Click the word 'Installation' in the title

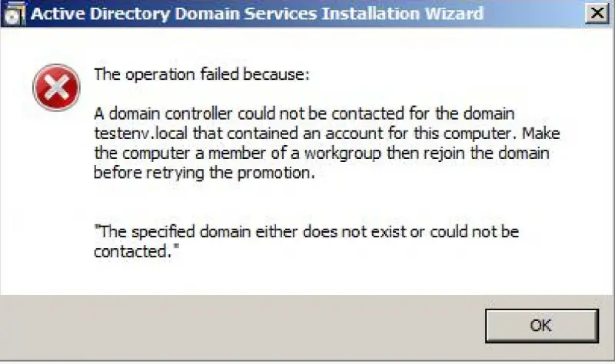(371, 14)
